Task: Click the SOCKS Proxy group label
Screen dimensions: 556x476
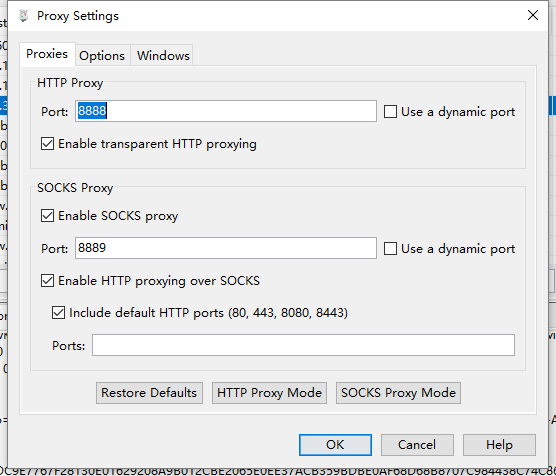Action: (x=75, y=188)
